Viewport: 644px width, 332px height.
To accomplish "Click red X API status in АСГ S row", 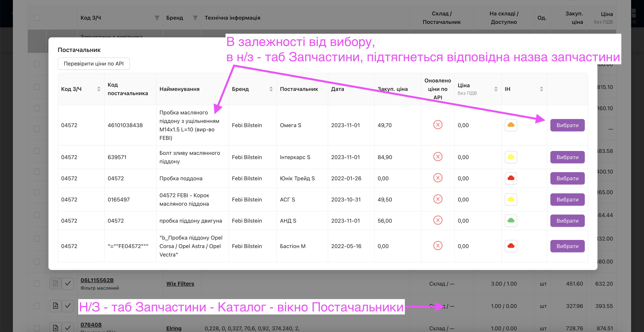I will tap(438, 199).
